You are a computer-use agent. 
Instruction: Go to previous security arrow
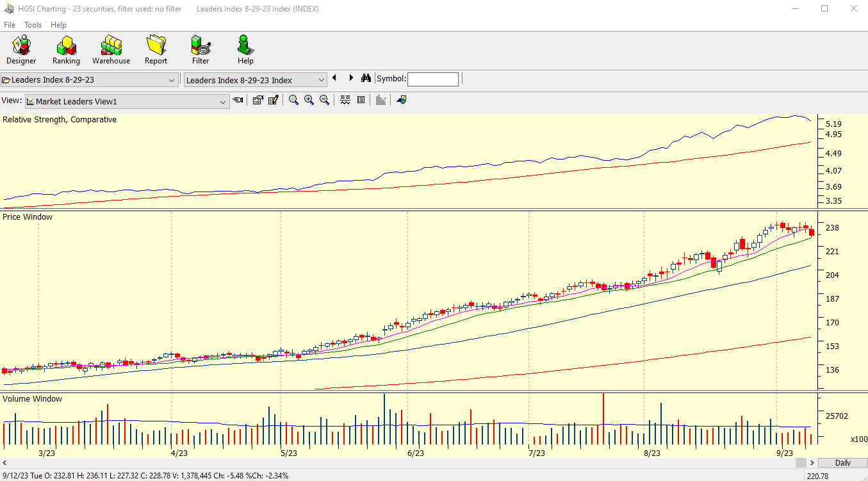point(334,78)
